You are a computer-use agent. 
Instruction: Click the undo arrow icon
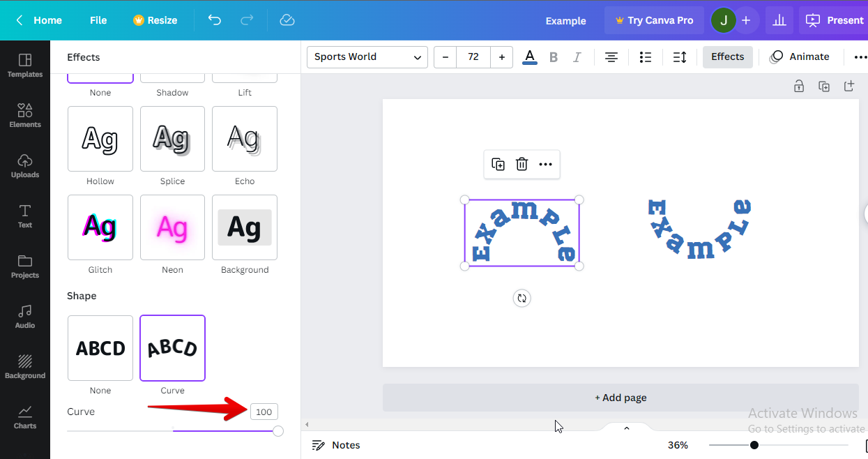215,20
